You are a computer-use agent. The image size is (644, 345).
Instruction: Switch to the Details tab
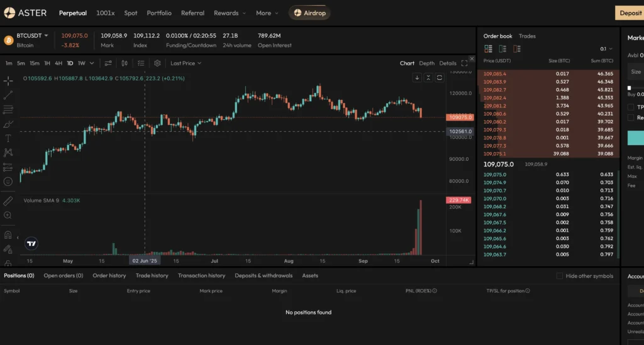click(448, 63)
